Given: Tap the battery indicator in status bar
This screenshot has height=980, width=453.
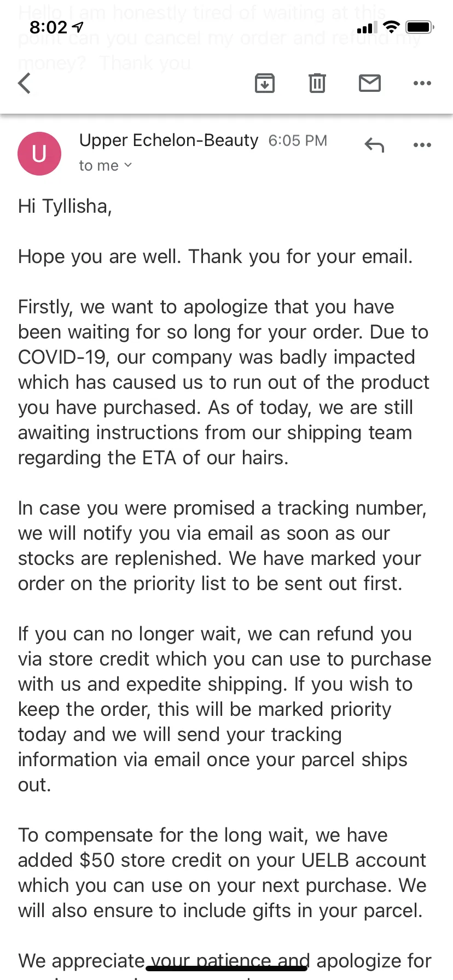Looking at the screenshot, I should coord(421,27).
